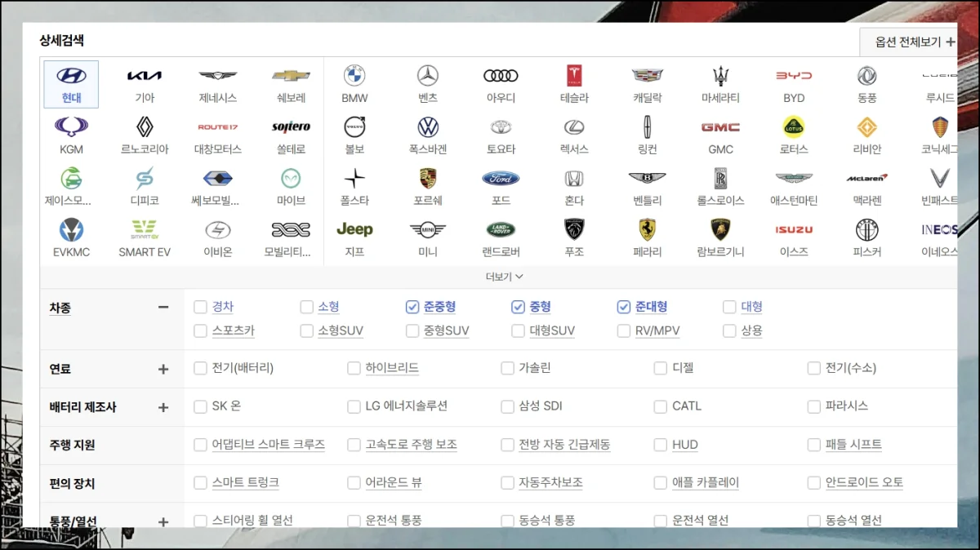Select the Hyundai (현대) brand logo
980x550 pixels.
tap(71, 76)
